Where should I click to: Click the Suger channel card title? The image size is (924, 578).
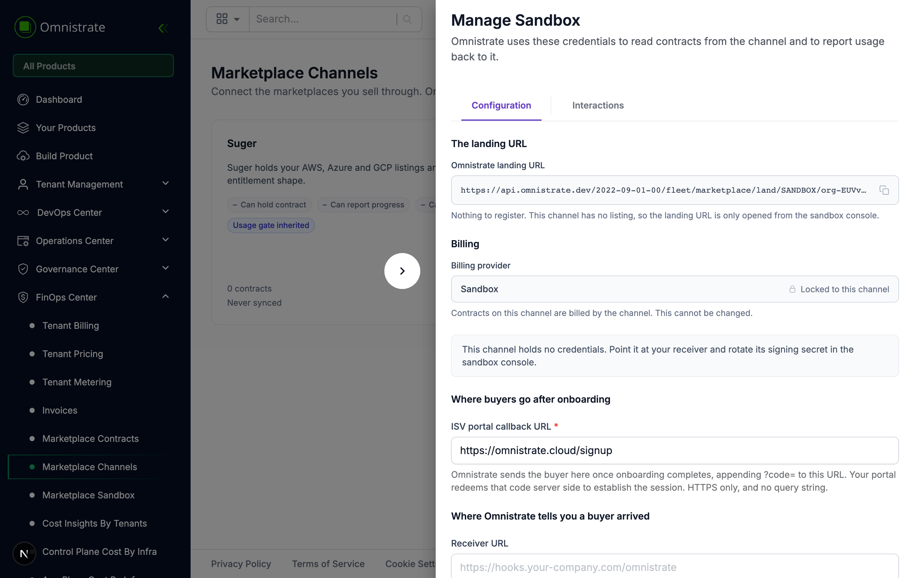point(242,144)
